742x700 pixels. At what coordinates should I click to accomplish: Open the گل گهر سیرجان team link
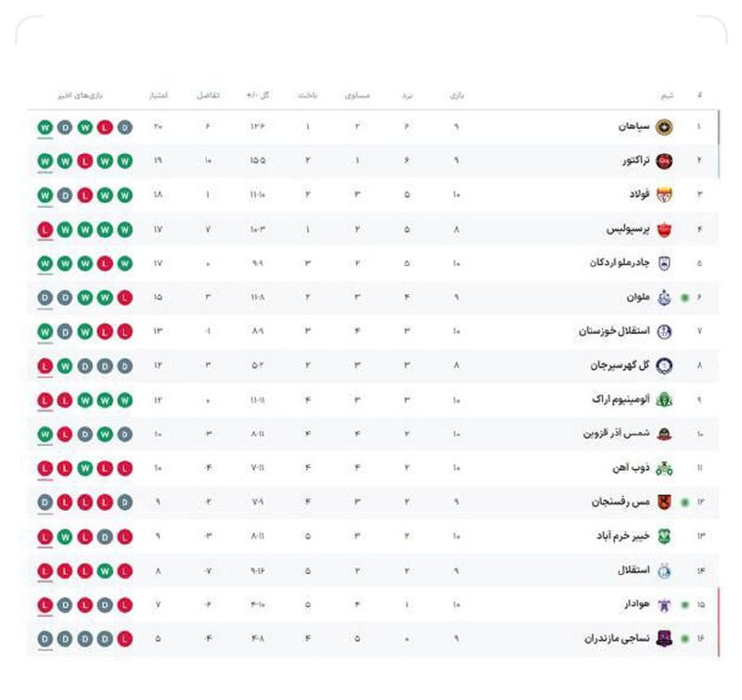(620, 365)
